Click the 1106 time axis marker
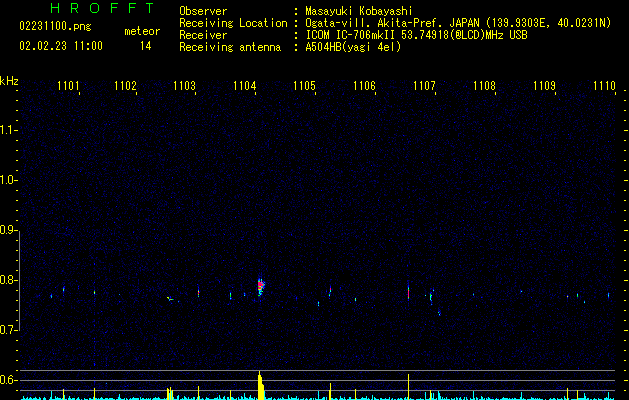This screenshot has width=629, height=400. (364, 85)
